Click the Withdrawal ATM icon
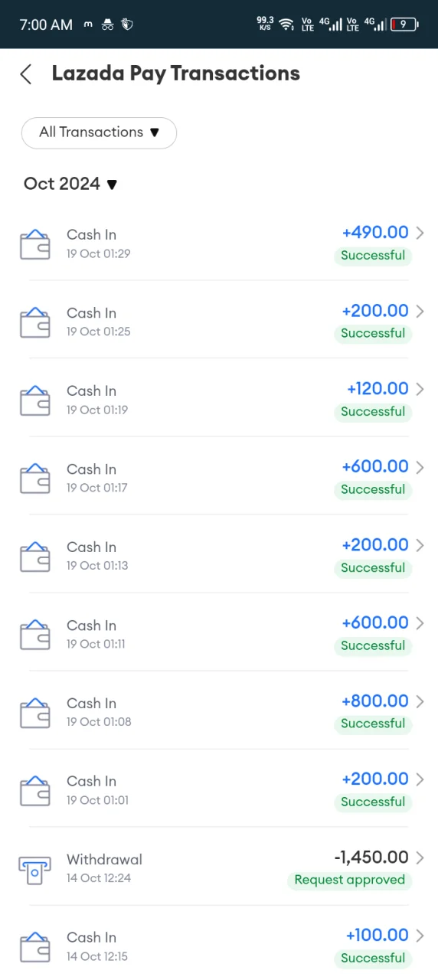Screen dimensions: 438x980 pyautogui.click(x=34, y=870)
